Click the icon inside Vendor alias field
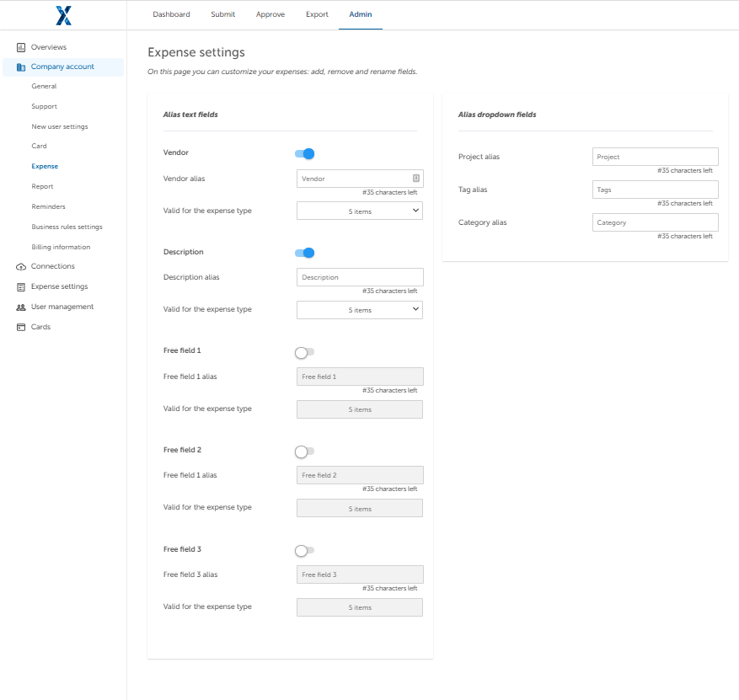Viewport: 739px width, 700px height. (x=416, y=178)
